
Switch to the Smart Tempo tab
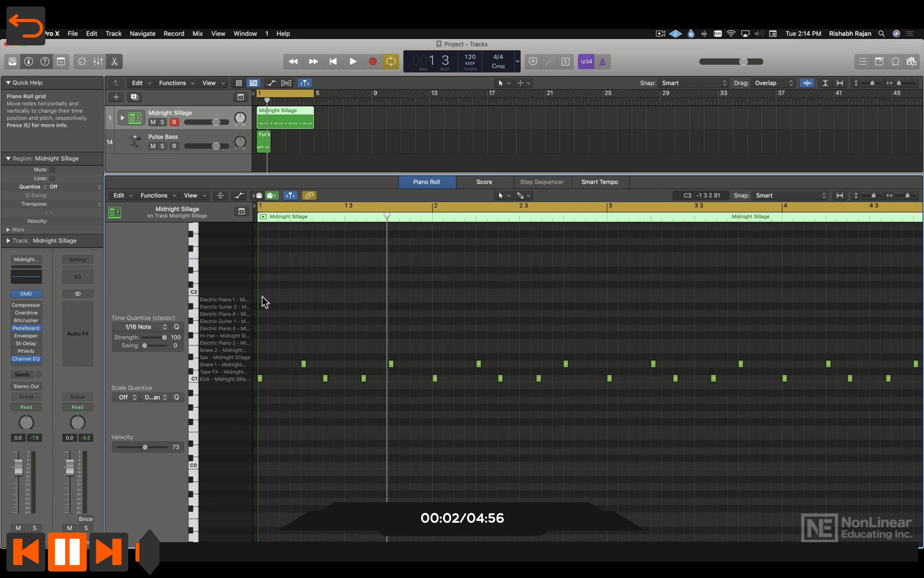[x=600, y=182]
